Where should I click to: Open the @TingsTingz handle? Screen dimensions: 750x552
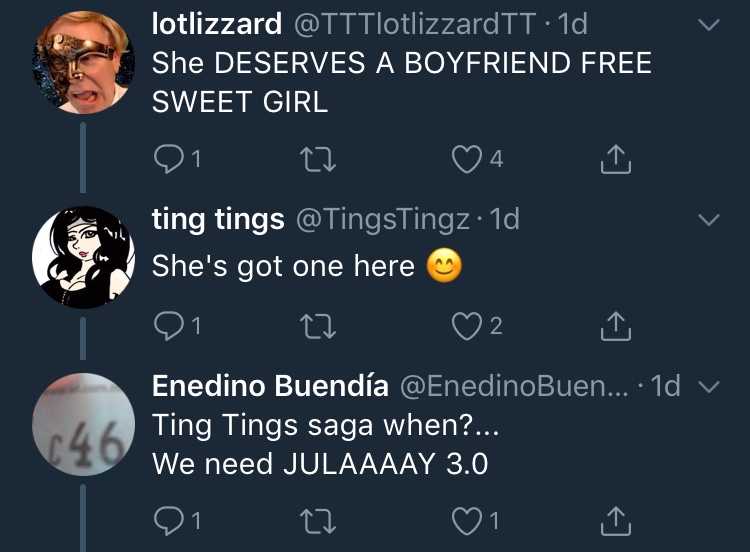coord(383,220)
